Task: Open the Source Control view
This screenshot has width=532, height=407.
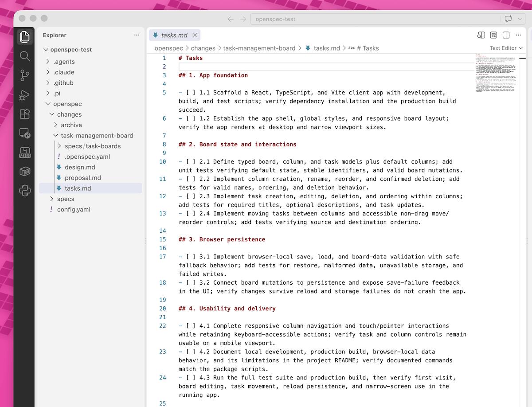Action: pos(25,75)
